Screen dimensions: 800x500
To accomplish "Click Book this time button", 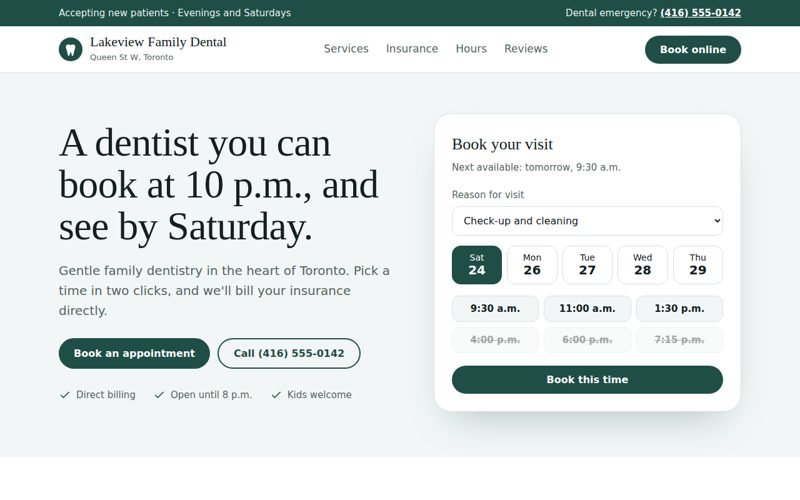I will (x=587, y=380).
